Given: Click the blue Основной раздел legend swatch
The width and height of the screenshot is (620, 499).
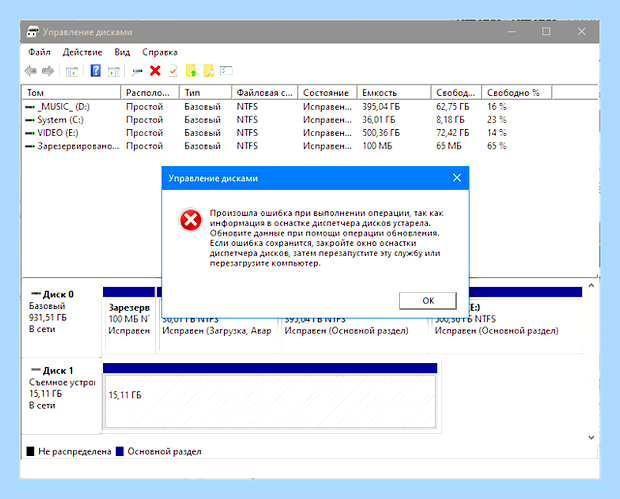Looking at the screenshot, I should pyautogui.click(x=120, y=452).
